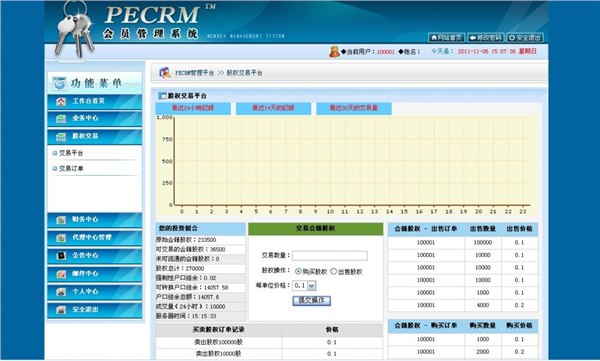Image resolution: width=600 pixels, height=361 pixels.
Task: Click the 股权交易平台 breadcrumb text
Action: point(245,73)
